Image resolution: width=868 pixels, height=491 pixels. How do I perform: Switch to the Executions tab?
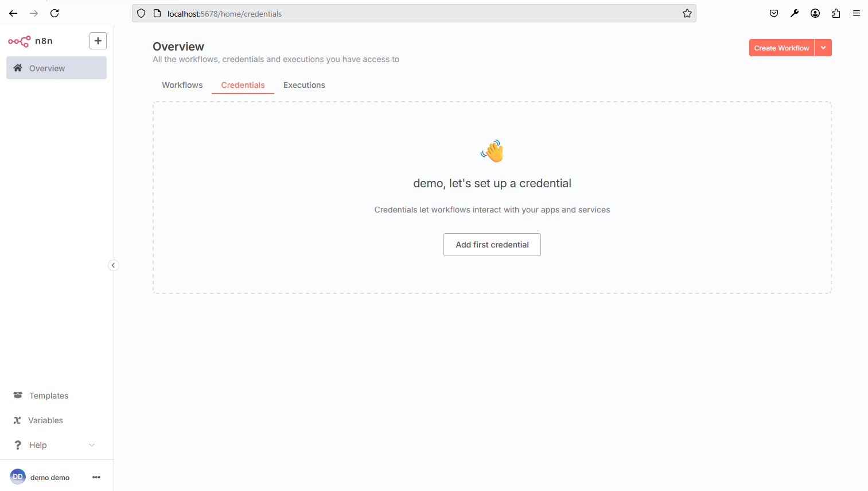coord(304,85)
